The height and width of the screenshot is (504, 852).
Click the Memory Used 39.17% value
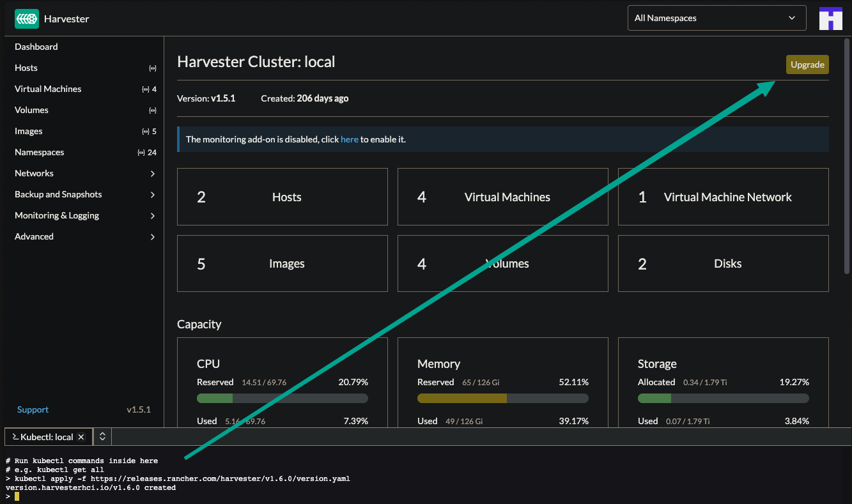click(x=574, y=421)
